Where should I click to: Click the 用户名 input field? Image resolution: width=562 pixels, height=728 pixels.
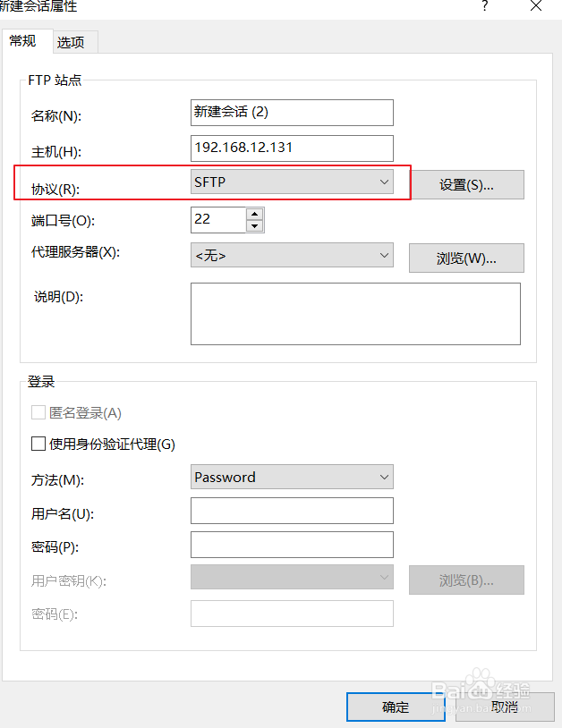(292, 511)
